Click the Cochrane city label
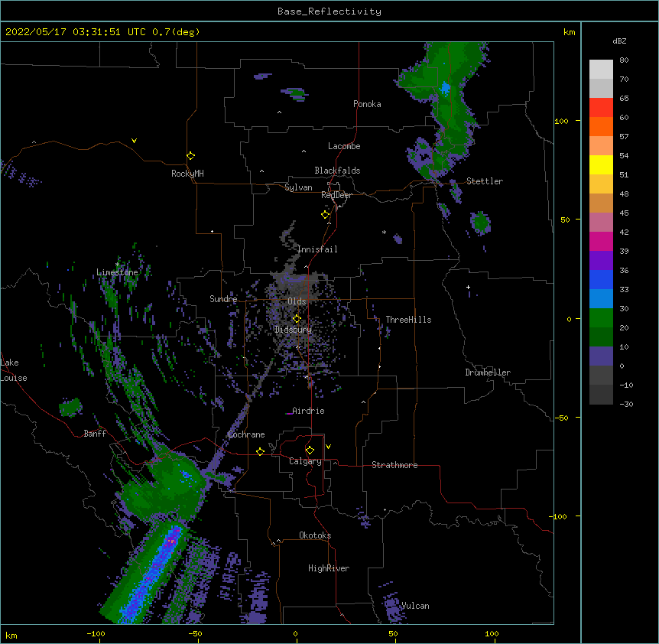 pyautogui.click(x=246, y=434)
